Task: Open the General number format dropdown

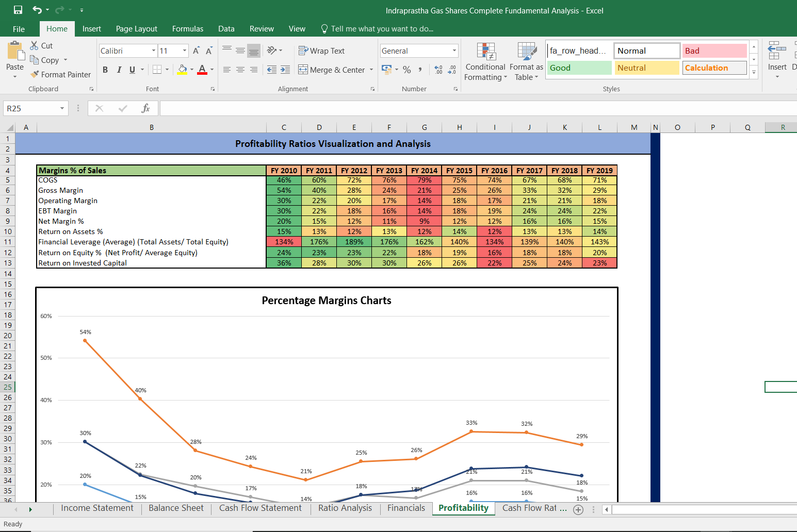Action: pos(454,51)
